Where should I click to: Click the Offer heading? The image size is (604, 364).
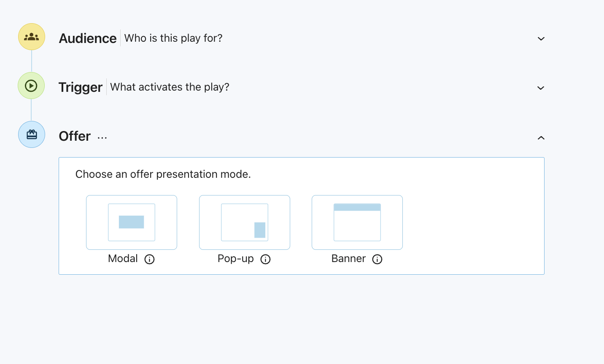click(75, 136)
